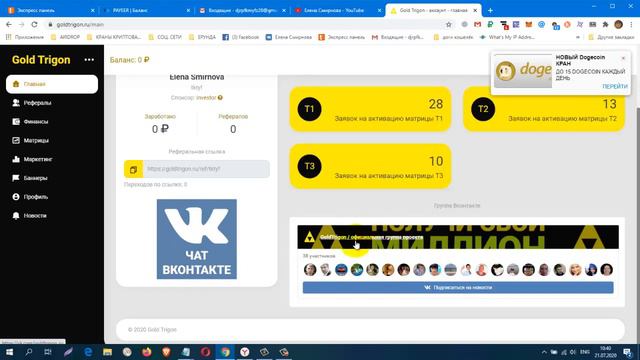Click the Chrome taskbar icon
The image size is (640, 360).
(x=225, y=352)
